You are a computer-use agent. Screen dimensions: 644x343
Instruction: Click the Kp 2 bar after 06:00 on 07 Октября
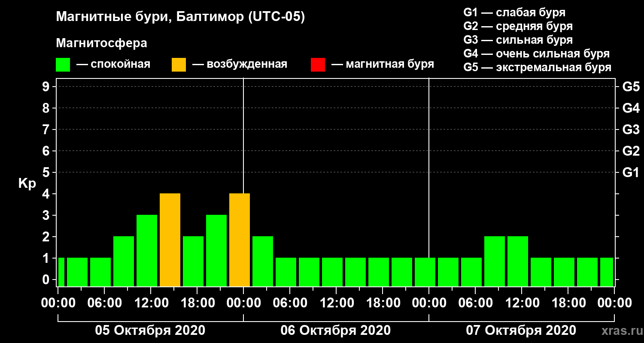coord(495,262)
